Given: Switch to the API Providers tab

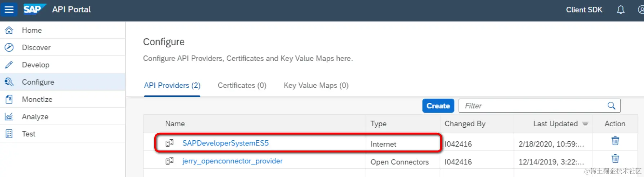Looking at the screenshot, I should click(x=172, y=86).
